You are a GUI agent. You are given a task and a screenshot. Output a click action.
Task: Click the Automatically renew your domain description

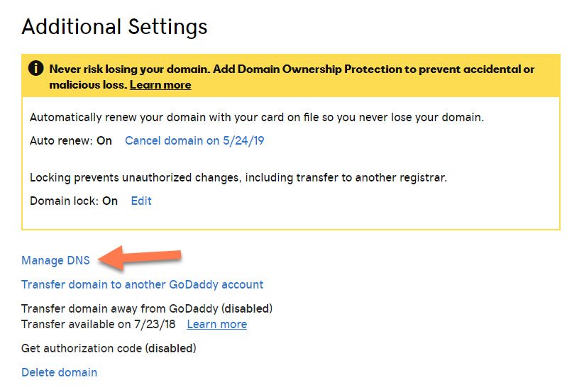[257, 118]
